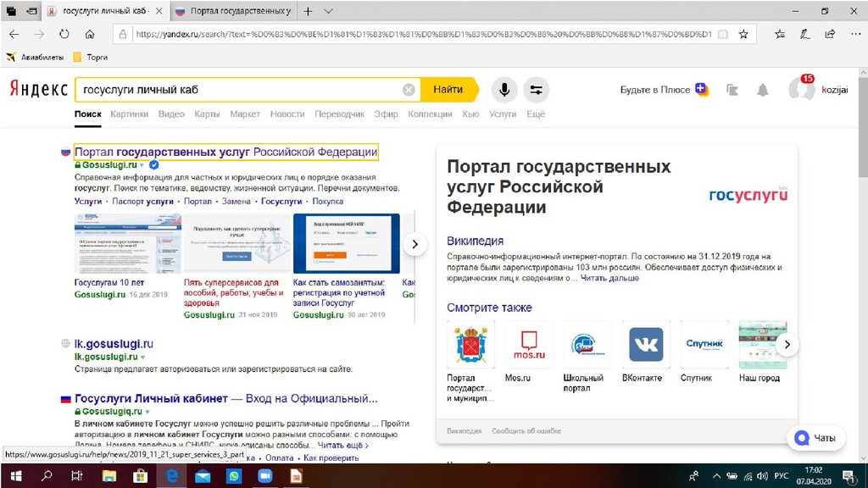Open File Explorer from the taskbar
Screen dimensions: 868x488
click(109, 476)
